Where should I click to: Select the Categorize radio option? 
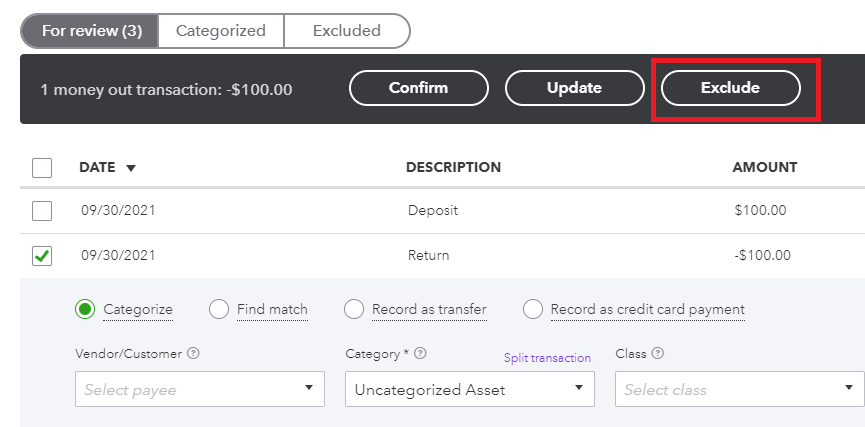click(86, 309)
